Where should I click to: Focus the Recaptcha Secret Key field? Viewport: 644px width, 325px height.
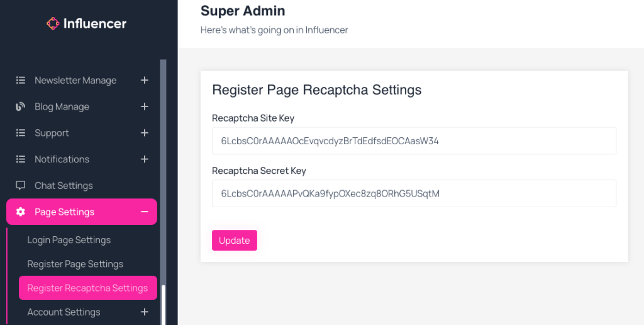point(414,193)
